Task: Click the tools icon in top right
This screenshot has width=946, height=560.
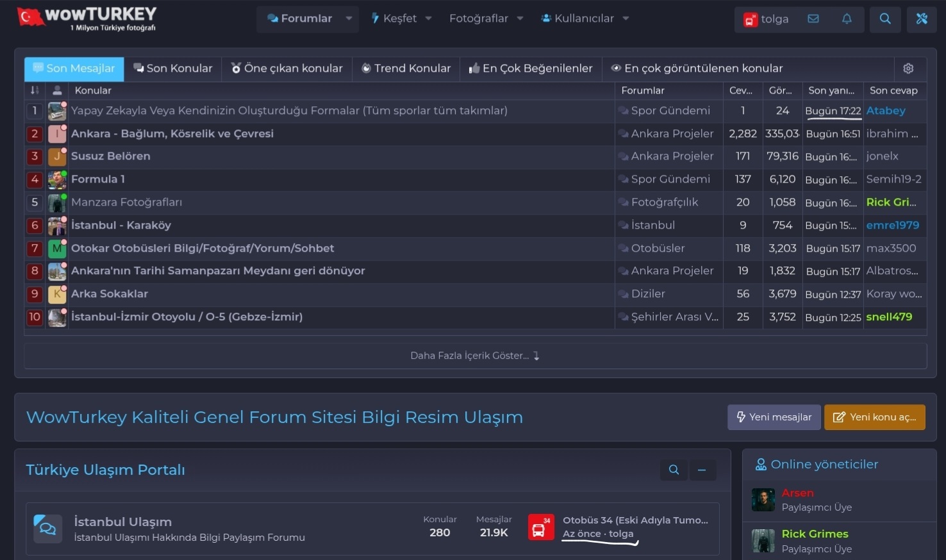Action: click(922, 19)
